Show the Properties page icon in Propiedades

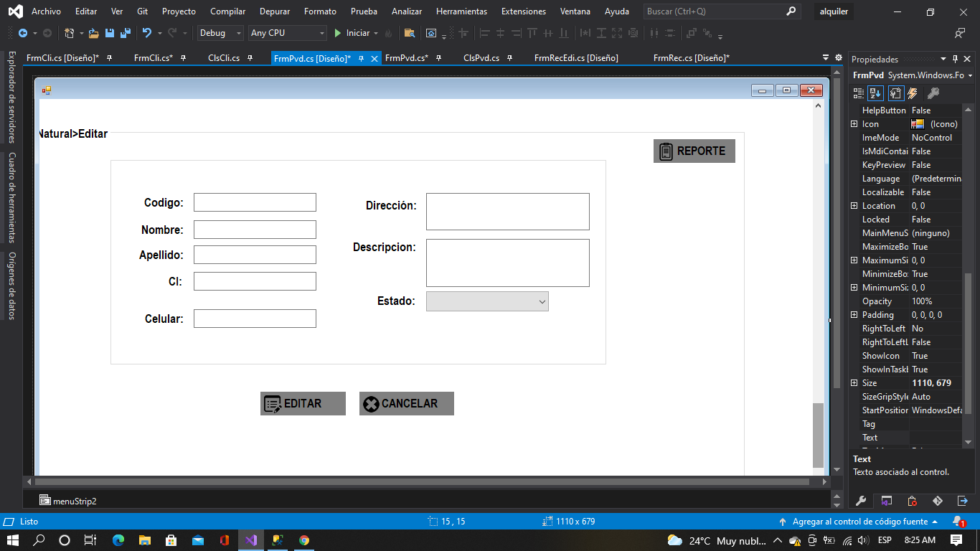pyautogui.click(x=895, y=93)
